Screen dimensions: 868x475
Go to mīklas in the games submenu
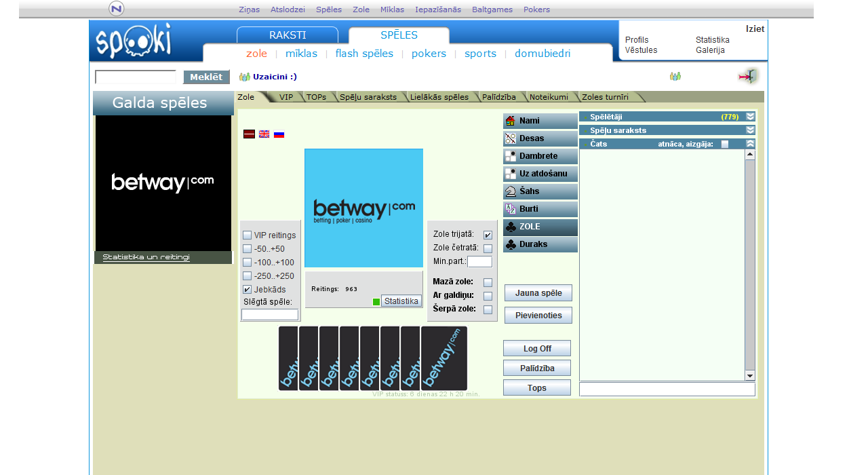click(301, 54)
